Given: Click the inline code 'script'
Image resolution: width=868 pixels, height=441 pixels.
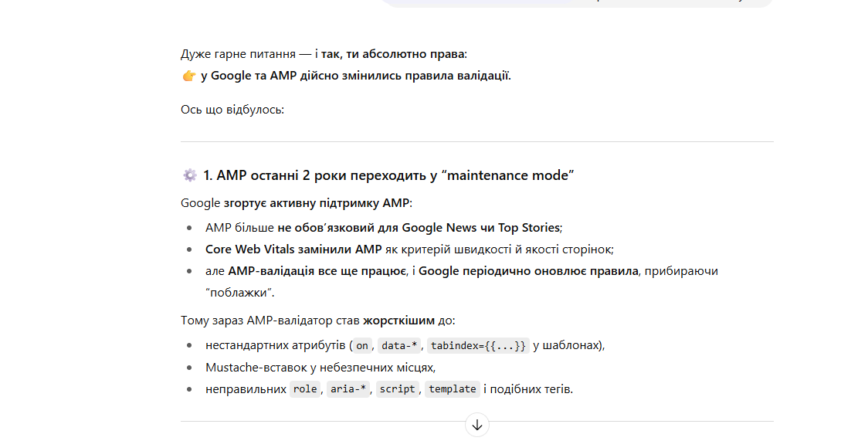Looking at the screenshot, I should pos(397,389).
